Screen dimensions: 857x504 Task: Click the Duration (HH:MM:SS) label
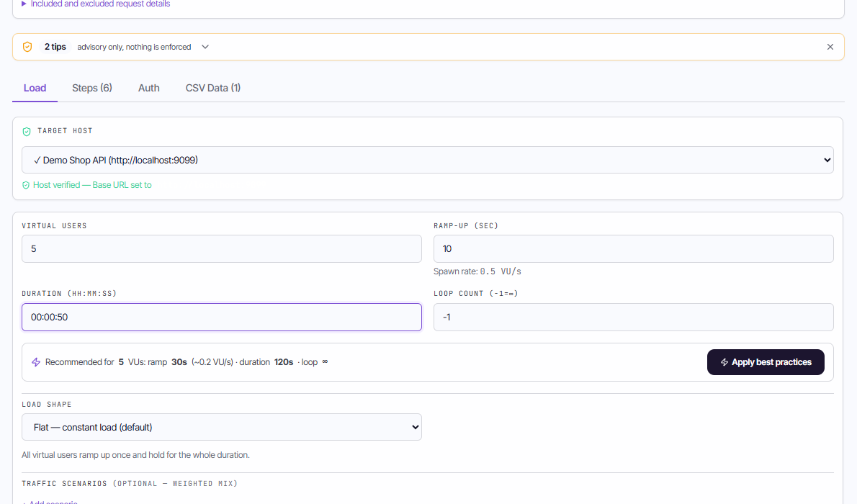(x=69, y=294)
